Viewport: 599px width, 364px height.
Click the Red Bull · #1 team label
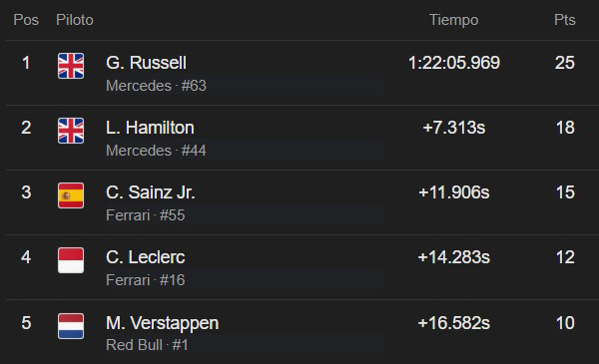[147, 345]
